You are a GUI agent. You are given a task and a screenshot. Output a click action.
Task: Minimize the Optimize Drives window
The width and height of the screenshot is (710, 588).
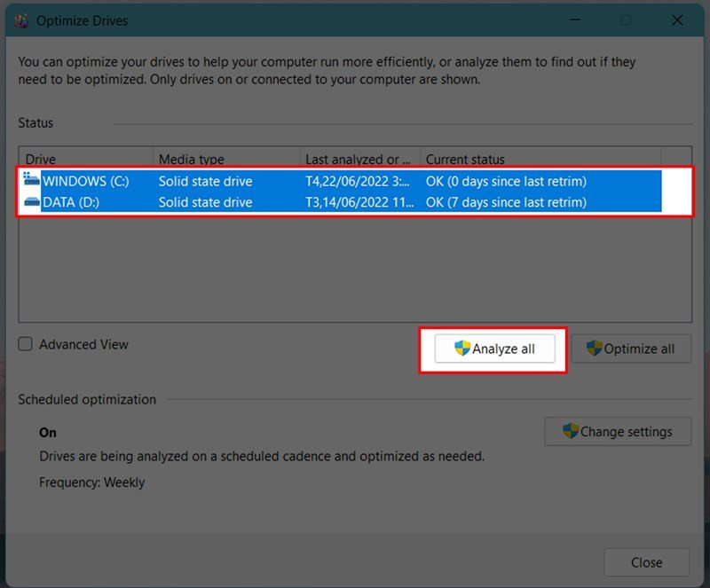click(575, 20)
